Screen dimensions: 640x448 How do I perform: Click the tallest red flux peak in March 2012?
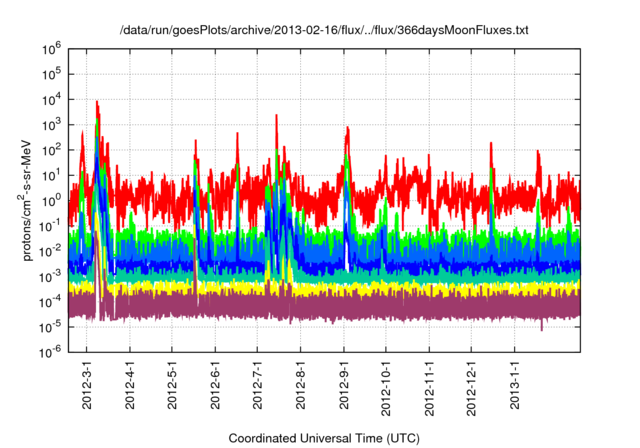pyautogui.click(x=97, y=103)
